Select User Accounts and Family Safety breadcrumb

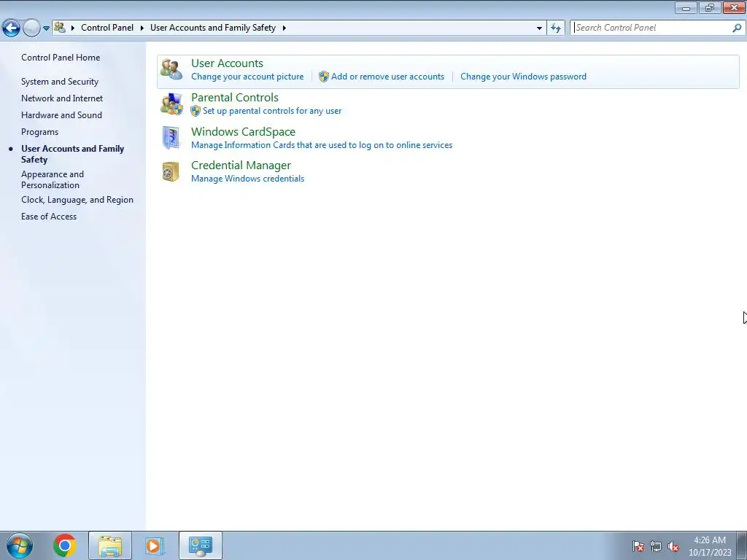tap(213, 28)
